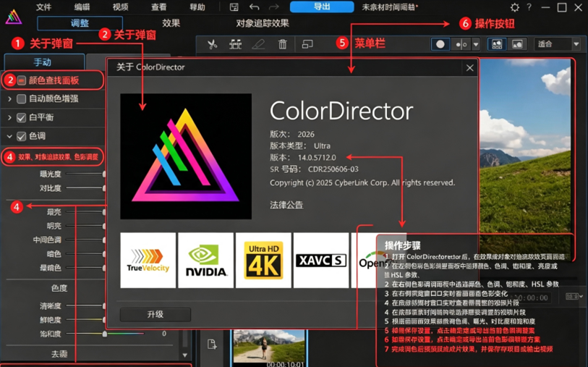Open the 文件 menu
The image size is (588, 367).
pos(43,7)
